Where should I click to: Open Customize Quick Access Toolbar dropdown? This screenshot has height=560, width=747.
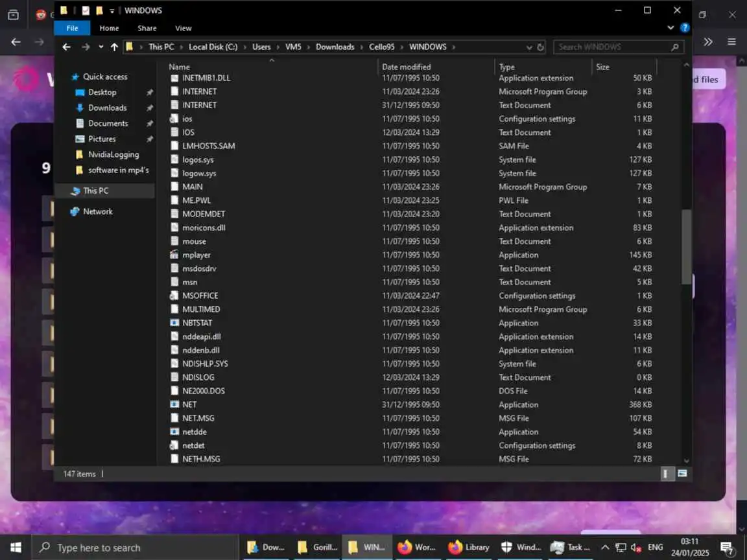coord(112,10)
